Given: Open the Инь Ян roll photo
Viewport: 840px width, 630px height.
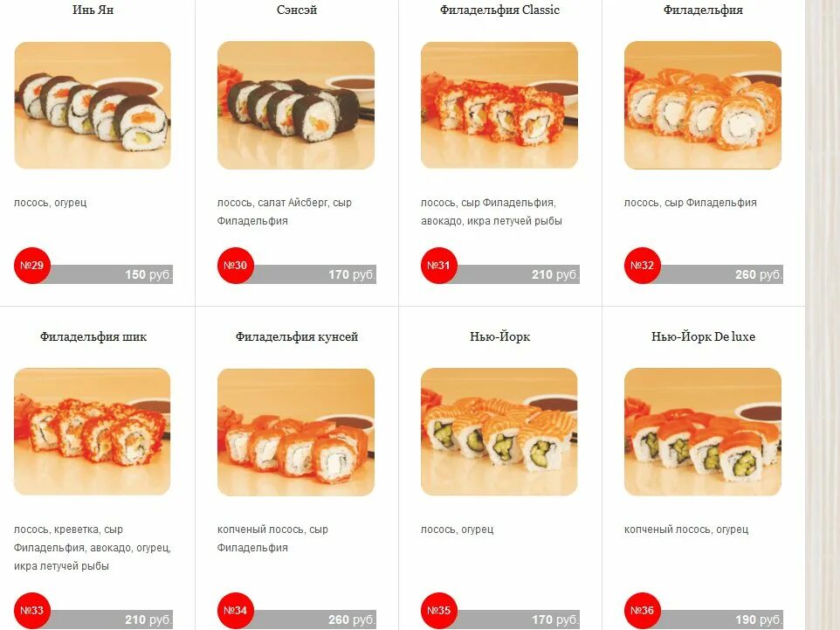Looking at the screenshot, I should [x=93, y=105].
